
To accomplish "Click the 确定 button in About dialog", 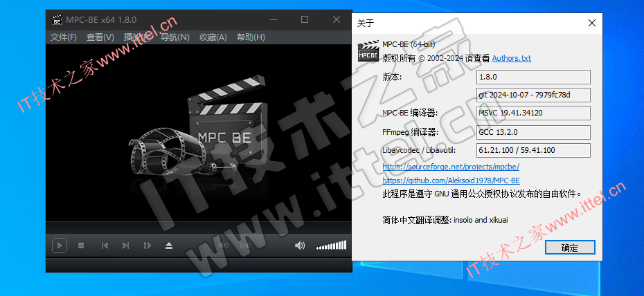I will coord(570,248).
